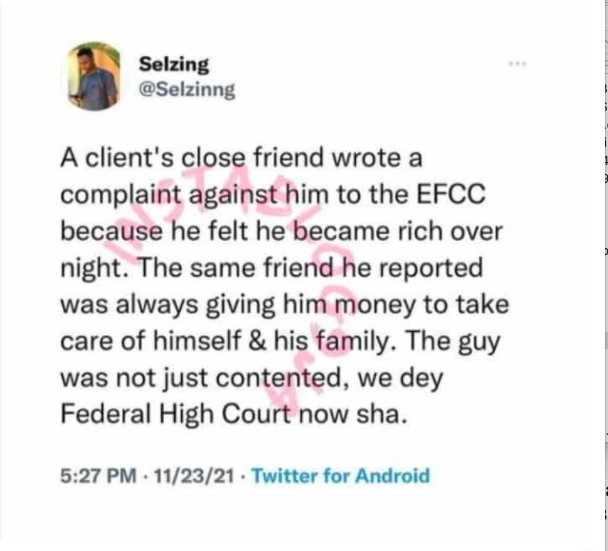608x551 pixels.
Task: Click Selzing's round profile picture
Action: point(93,76)
